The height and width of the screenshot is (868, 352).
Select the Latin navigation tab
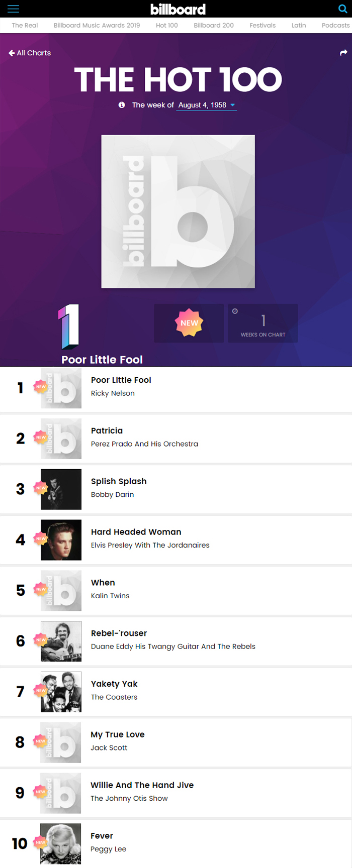pyautogui.click(x=299, y=25)
